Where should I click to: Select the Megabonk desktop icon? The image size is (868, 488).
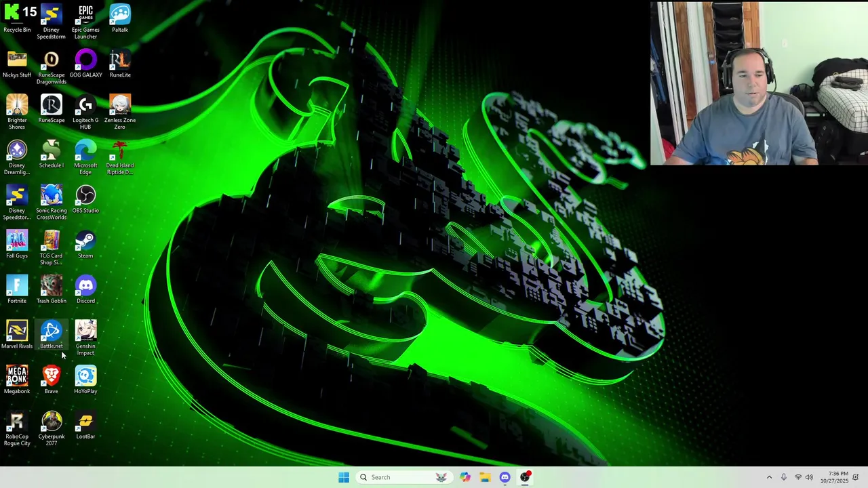[17, 380]
